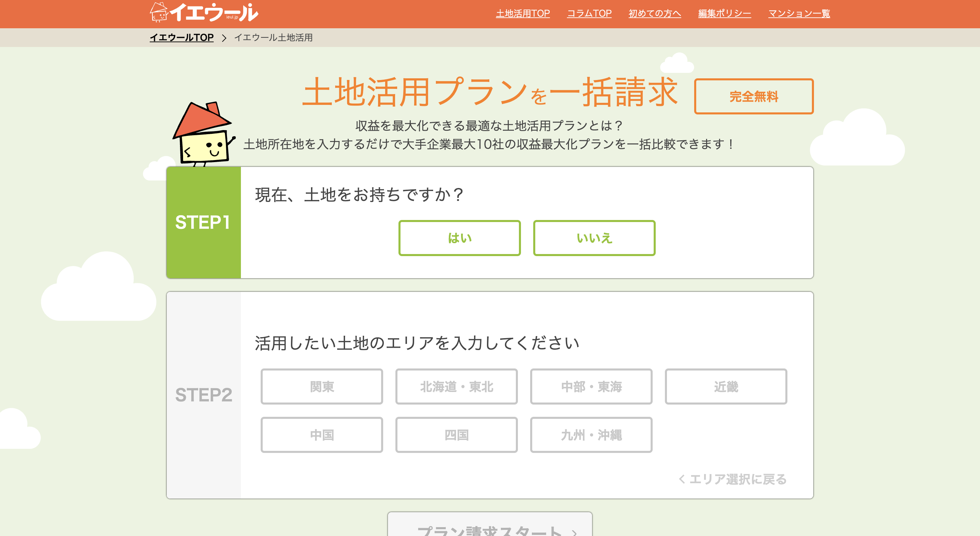Select はい for land ownership
The width and height of the screenshot is (980, 536).
(x=460, y=238)
